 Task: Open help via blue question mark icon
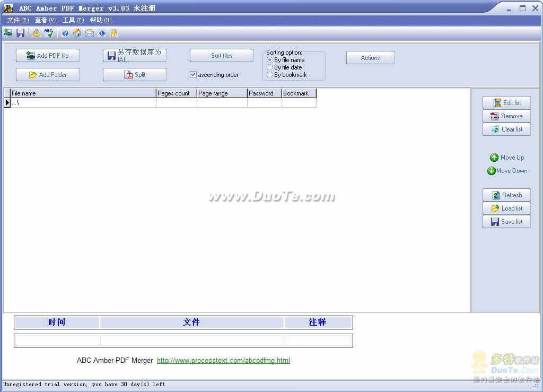[65, 33]
